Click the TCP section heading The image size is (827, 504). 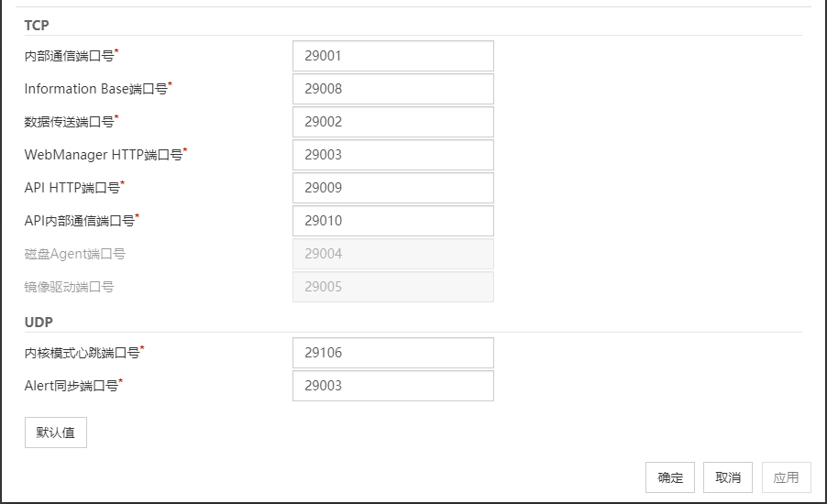point(37,25)
